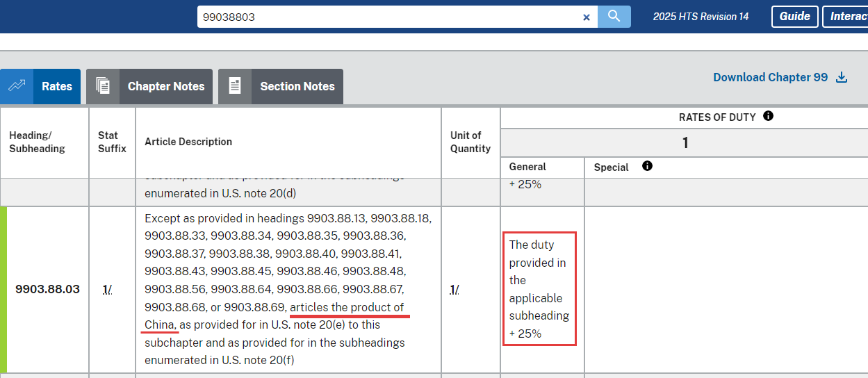
Task: Open the info icon beside Rates of Duty
Action: click(x=768, y=117)
